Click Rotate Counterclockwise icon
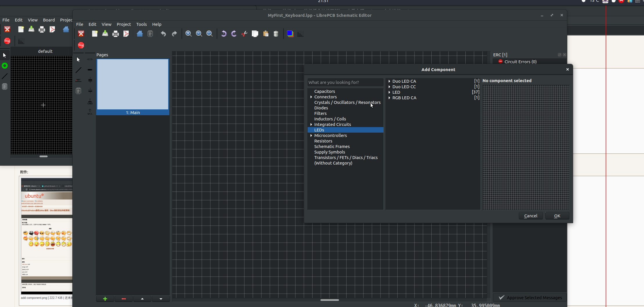644x307 pixels. (224, 34)
